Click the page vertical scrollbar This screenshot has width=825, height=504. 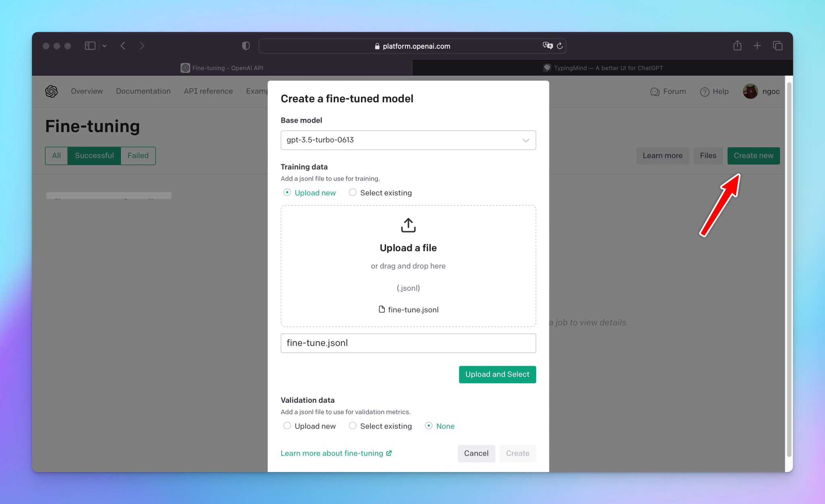(x=789, y=269)
